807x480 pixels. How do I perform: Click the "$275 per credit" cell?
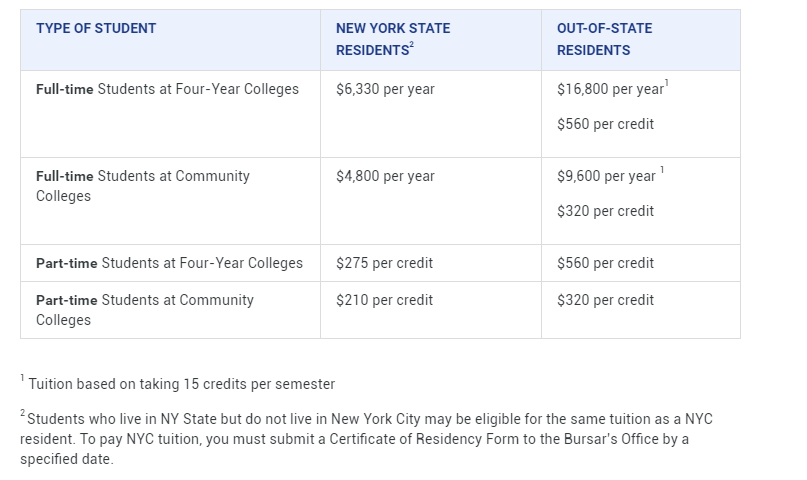[x=385, y=263]
